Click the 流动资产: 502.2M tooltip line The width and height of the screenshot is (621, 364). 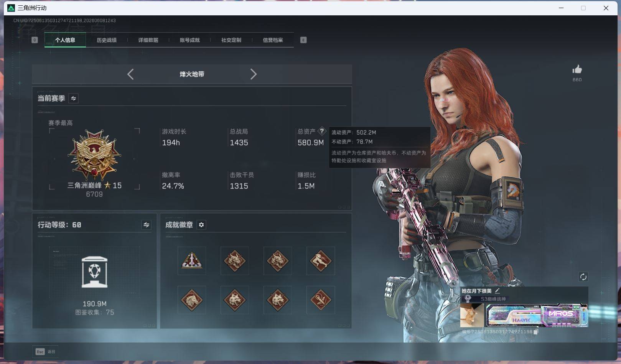point(354,132)
